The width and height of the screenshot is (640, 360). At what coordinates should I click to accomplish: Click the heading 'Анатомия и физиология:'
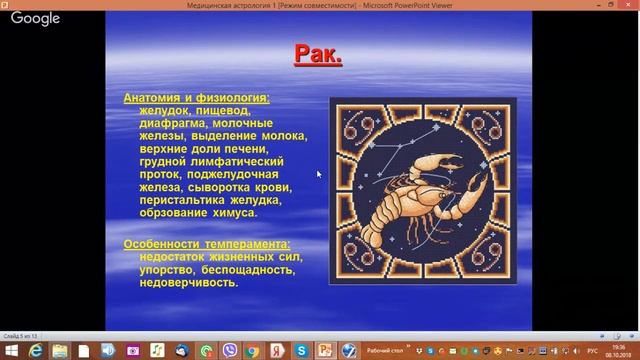point(196,98)
